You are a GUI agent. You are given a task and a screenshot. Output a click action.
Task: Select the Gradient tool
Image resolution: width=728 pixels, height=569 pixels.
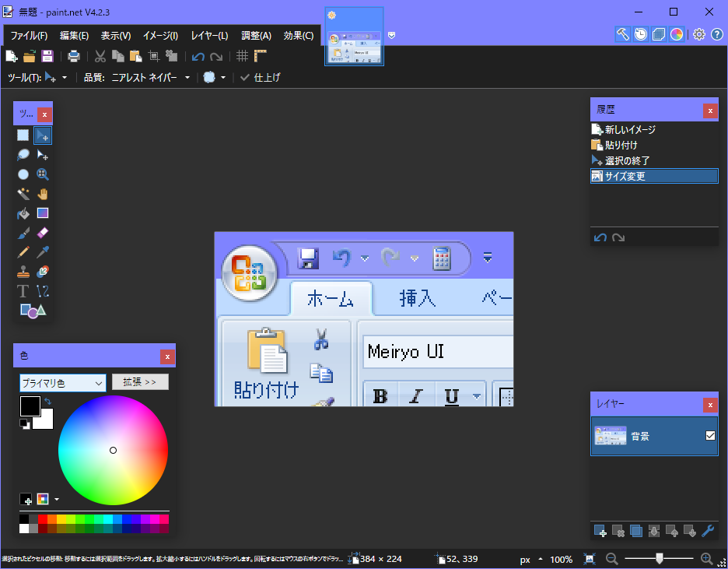(43, 213)
